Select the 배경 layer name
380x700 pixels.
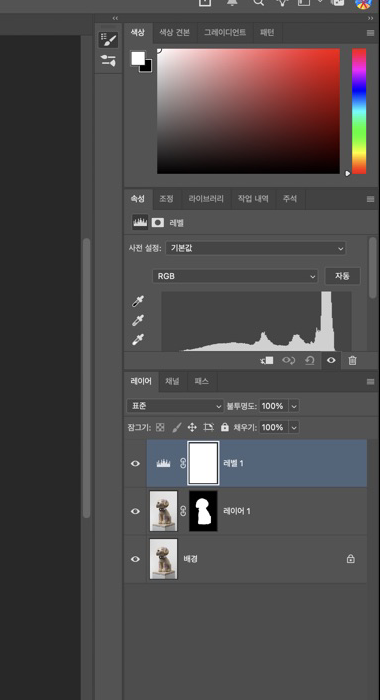pyautogui.click(x=191, y=559)
